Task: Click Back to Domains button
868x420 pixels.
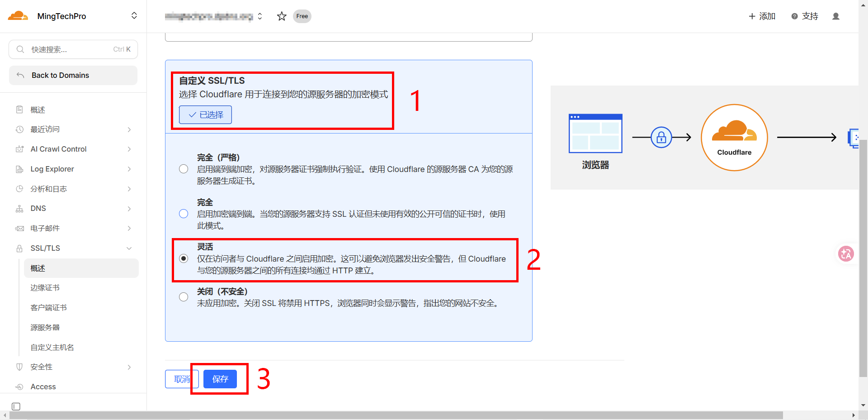Action: pos(73,75)
